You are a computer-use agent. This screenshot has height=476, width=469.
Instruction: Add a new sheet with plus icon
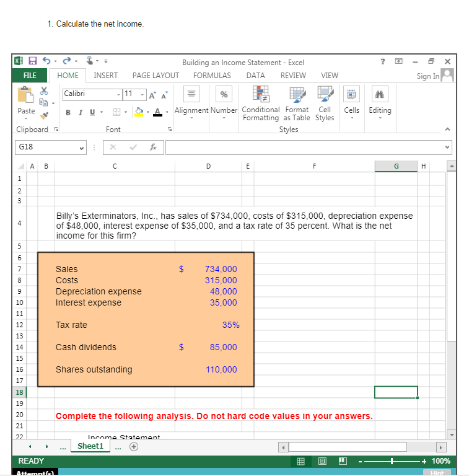coord(134,446)
